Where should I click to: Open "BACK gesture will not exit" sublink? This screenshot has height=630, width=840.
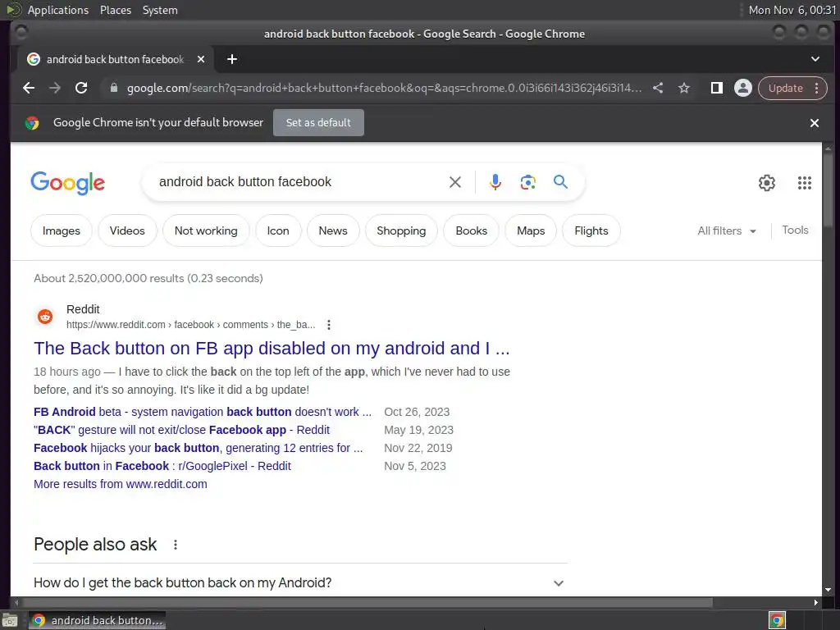click(181, 430)
